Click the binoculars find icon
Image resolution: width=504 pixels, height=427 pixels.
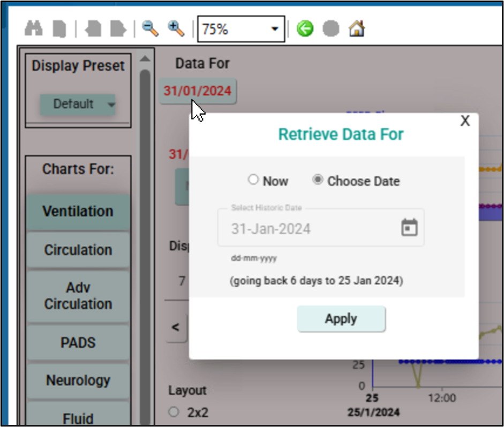34,28
